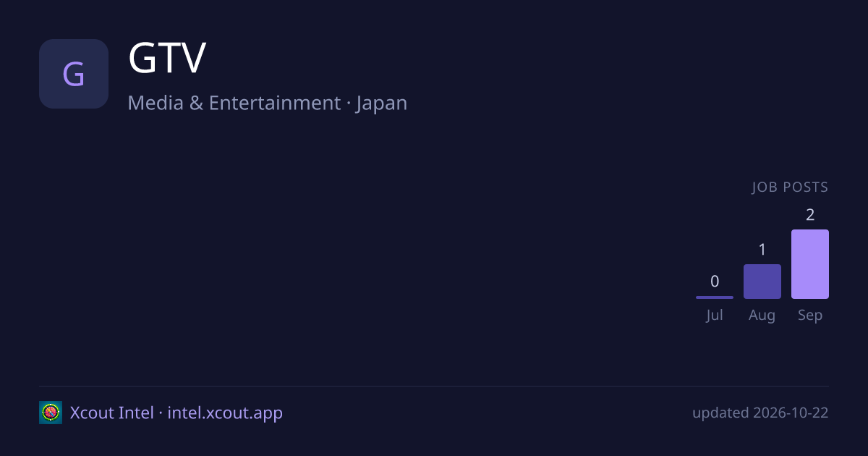868x456 pixels.
Task: Click the 2026-10-22 date stamp
Action: click(791, 413)
